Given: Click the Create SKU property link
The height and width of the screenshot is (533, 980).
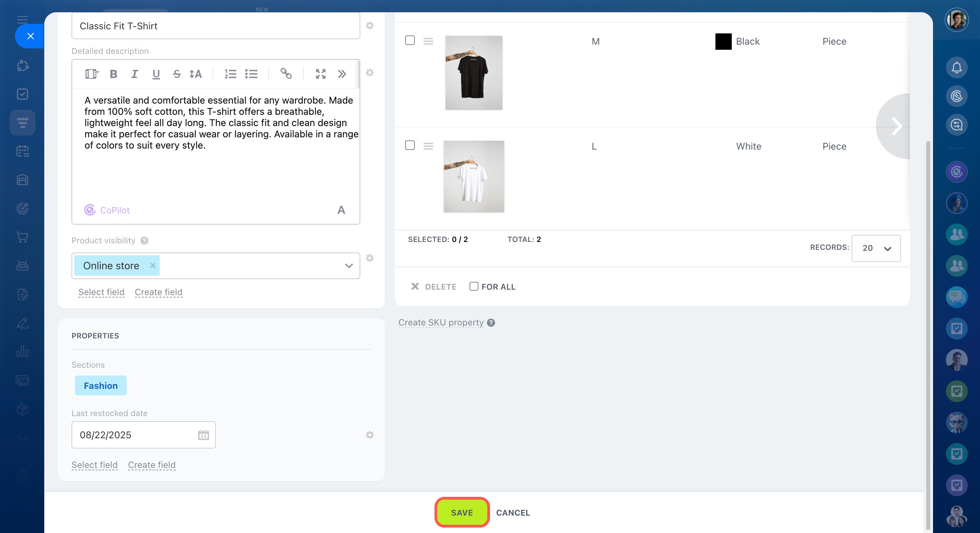Looking at the screenshot, I should point(441,322).
